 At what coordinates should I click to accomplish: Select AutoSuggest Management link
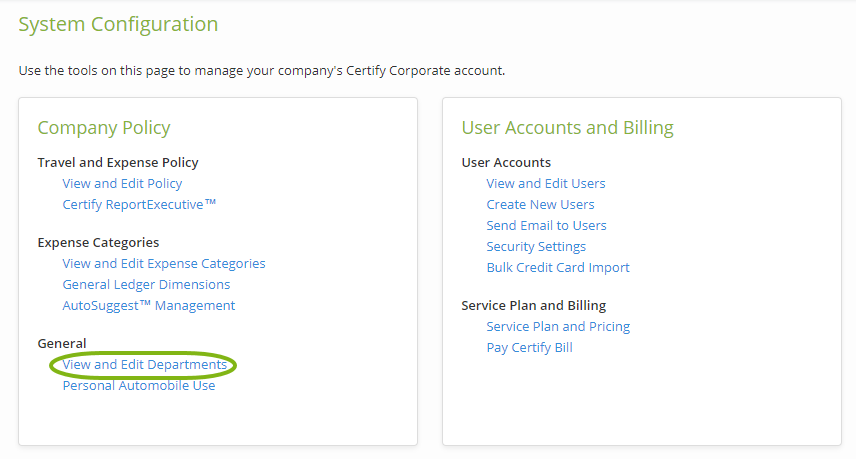[149, 305]
